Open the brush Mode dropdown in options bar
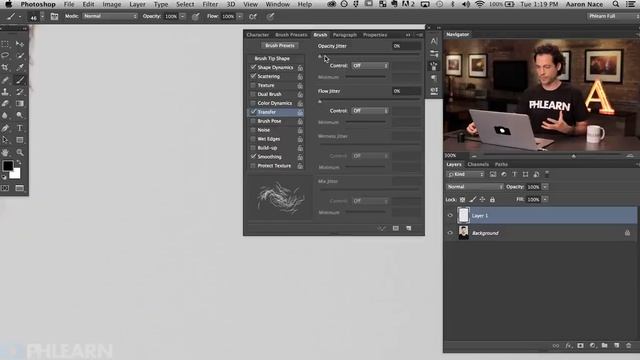 (110, 16)
